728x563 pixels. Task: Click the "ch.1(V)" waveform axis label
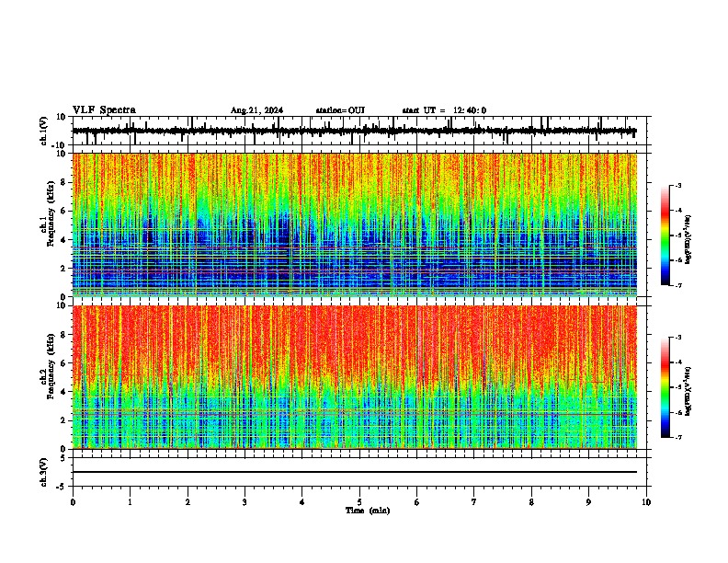pyautogui.click(x=44, y=131)
